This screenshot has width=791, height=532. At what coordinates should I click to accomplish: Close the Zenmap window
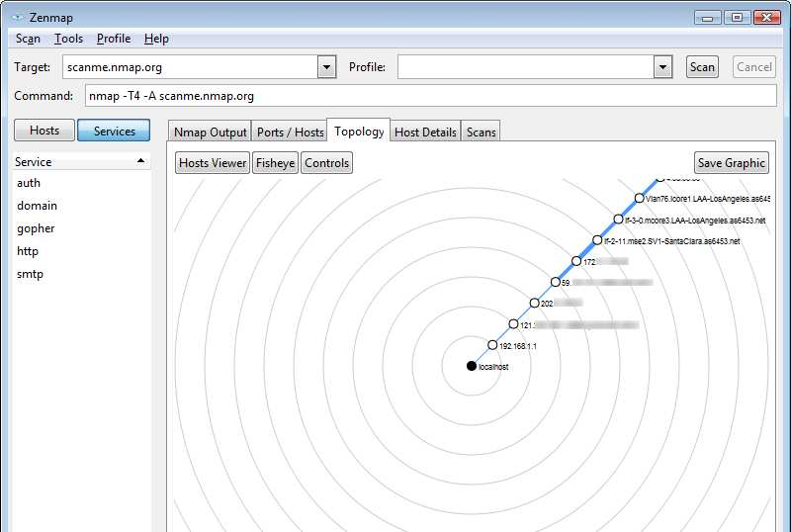coord(767,18)
